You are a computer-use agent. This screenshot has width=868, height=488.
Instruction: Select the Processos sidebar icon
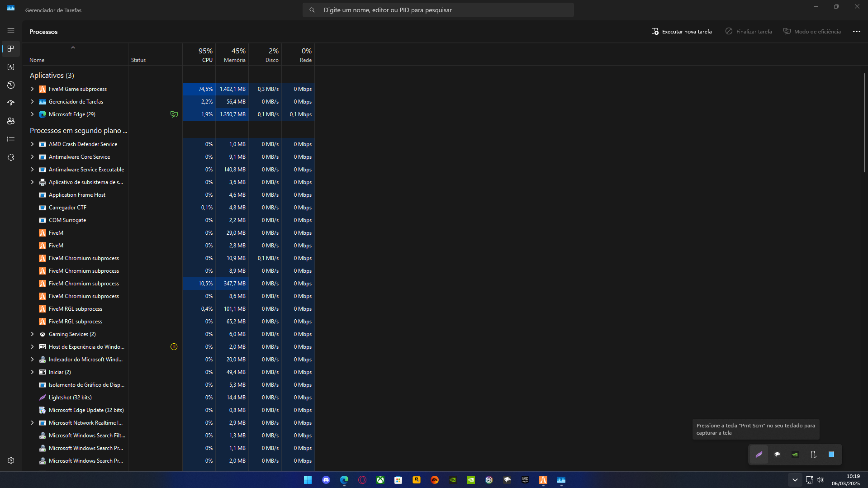tap(11, 49)
